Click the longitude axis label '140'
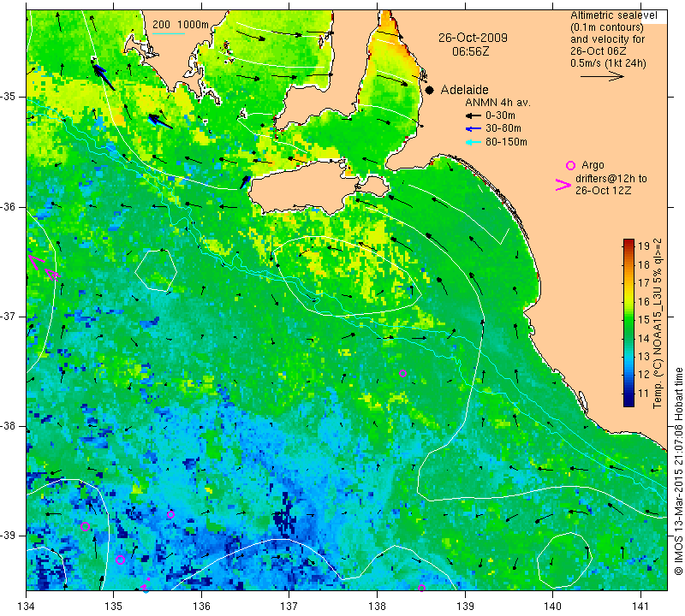This screenshot has width=685, height=616. point(552,606)
